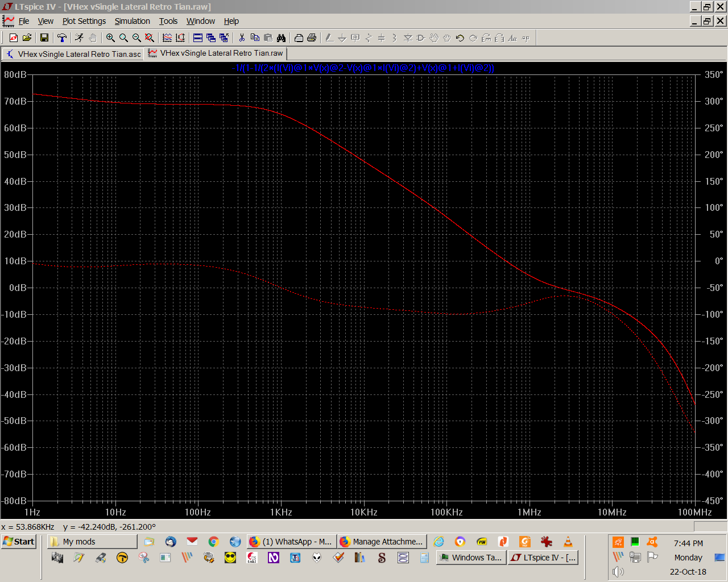Click the volume speaker tray icon

pyautogui.click(x=618, y=572)
